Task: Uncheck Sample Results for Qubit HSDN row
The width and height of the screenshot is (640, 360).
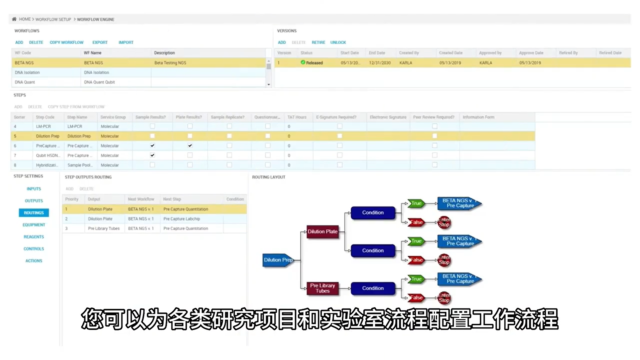Action: [x=152, y=155]
